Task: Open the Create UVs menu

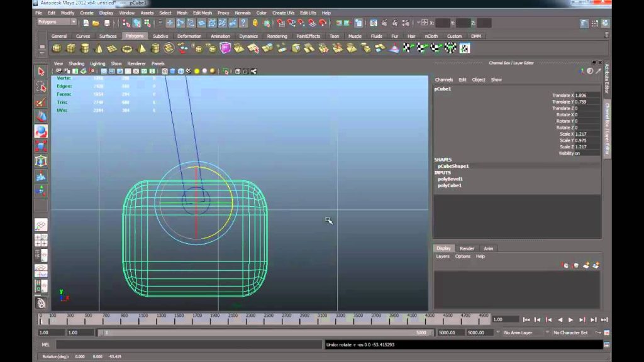Action: pos(284,13)
